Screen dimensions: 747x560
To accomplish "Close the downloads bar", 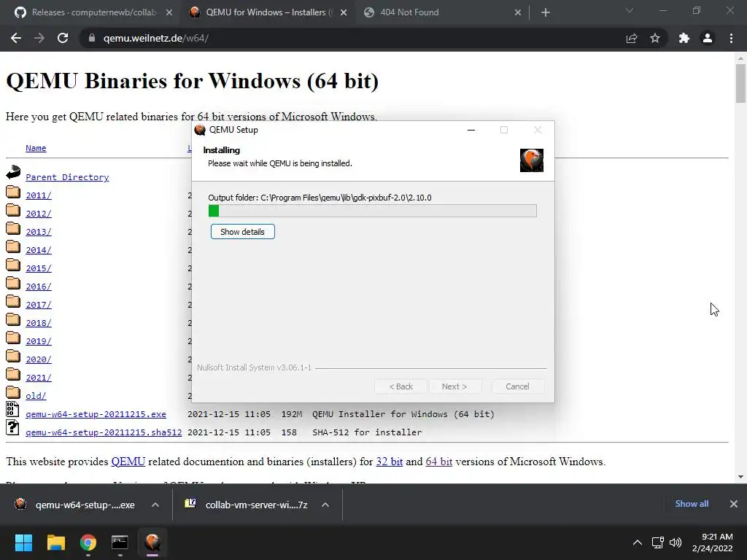I will [x=734, y=503].
